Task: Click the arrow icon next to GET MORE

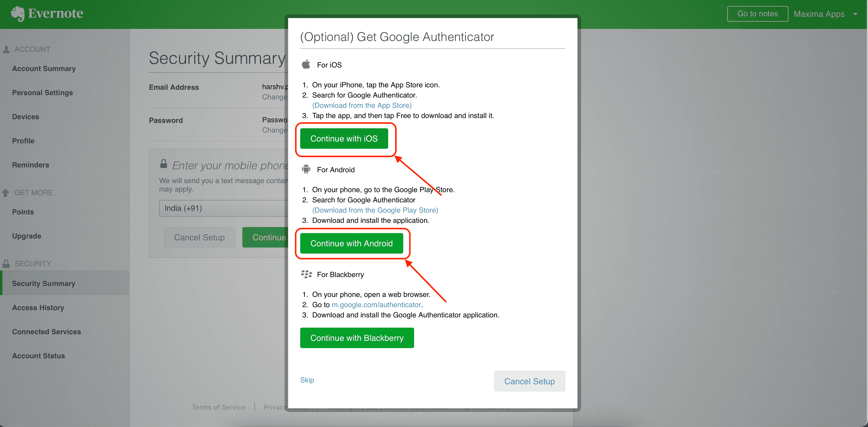Action: [5, 193]
